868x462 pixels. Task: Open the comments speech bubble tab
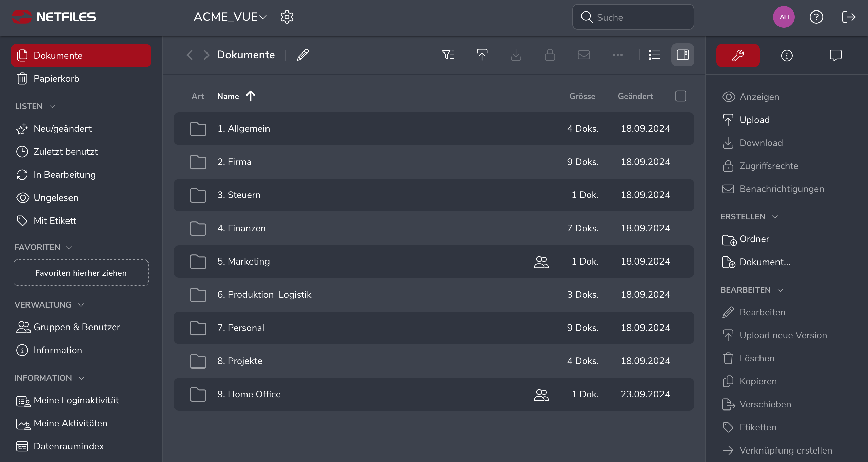[x=835, y=55]
